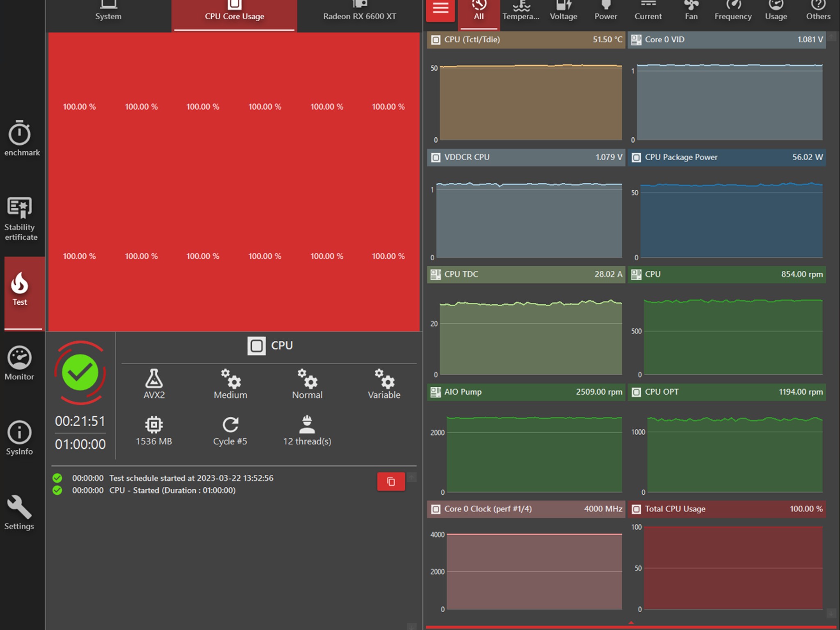
Task: Open Stability certificate in sidebar
Action: (x=20, y=218)
